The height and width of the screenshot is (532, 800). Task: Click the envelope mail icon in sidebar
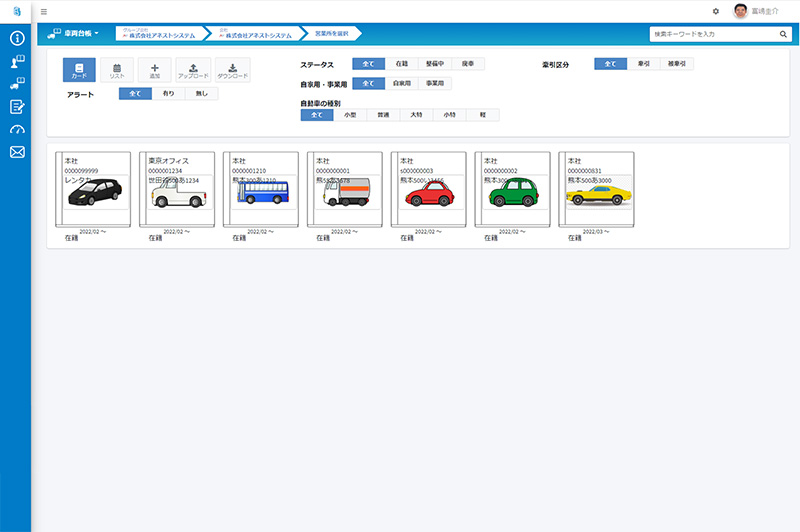coord(17,152)
